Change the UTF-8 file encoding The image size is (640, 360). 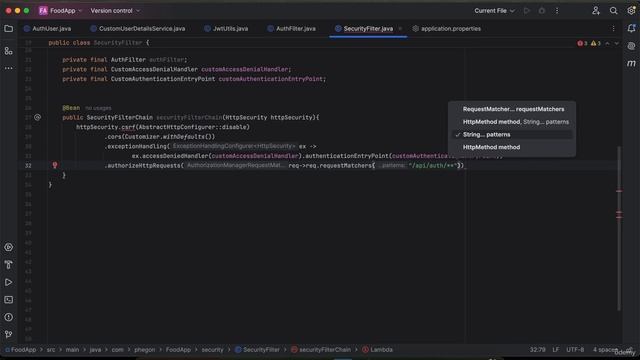click(575, 350)
